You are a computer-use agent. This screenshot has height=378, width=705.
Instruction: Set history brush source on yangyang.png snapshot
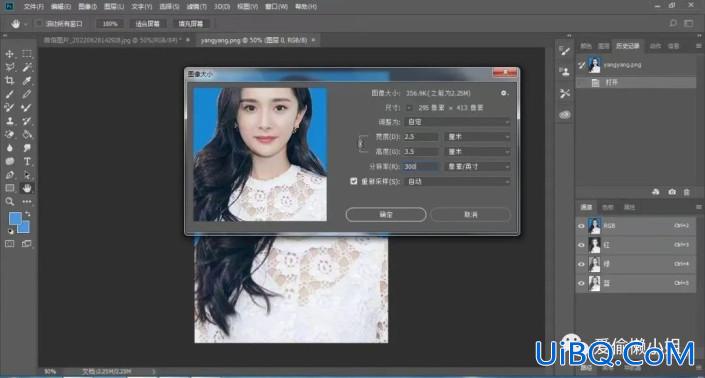[x=581, y=65]
